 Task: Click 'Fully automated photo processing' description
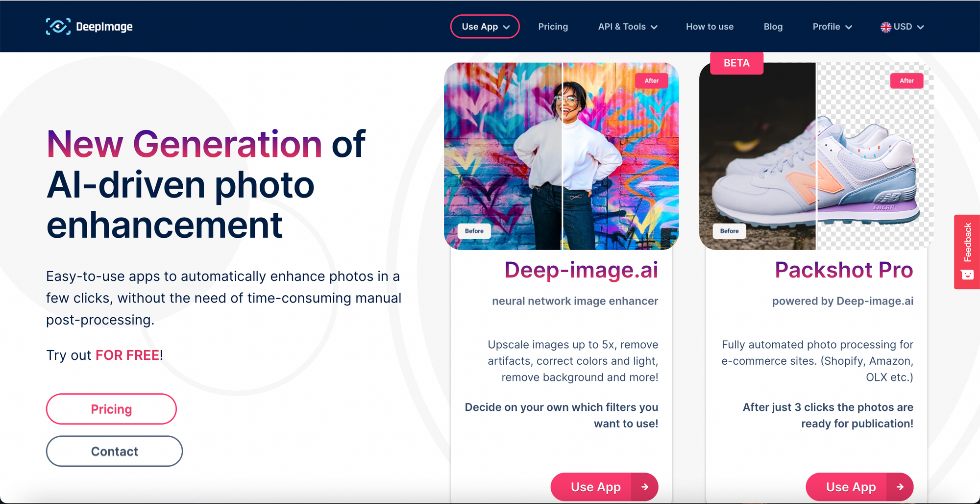[817, 361]
